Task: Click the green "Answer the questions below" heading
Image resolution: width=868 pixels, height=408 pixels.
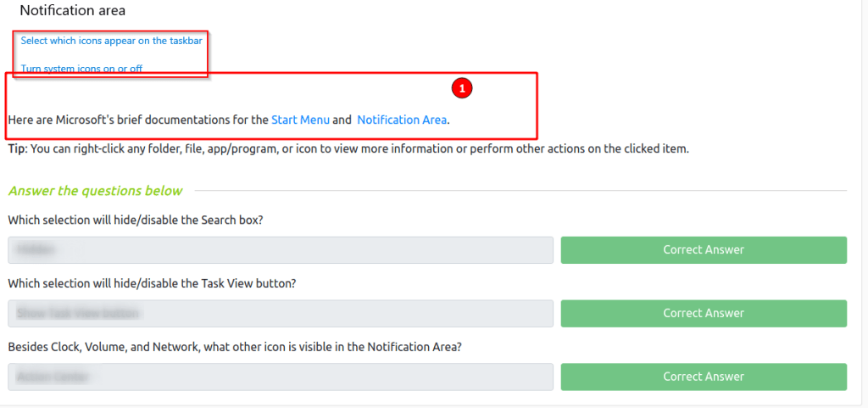Action: [x=95, y=191]
